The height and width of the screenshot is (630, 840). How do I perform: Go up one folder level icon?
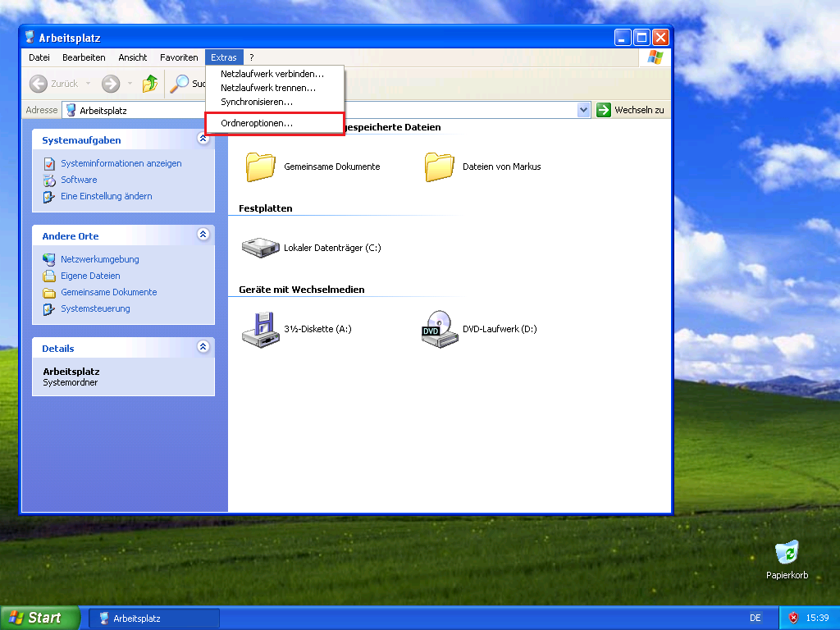click(x=150, y=84)
